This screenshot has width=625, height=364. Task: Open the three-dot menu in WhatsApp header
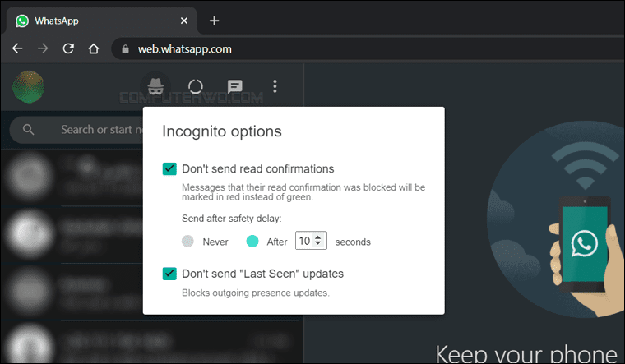275,86
